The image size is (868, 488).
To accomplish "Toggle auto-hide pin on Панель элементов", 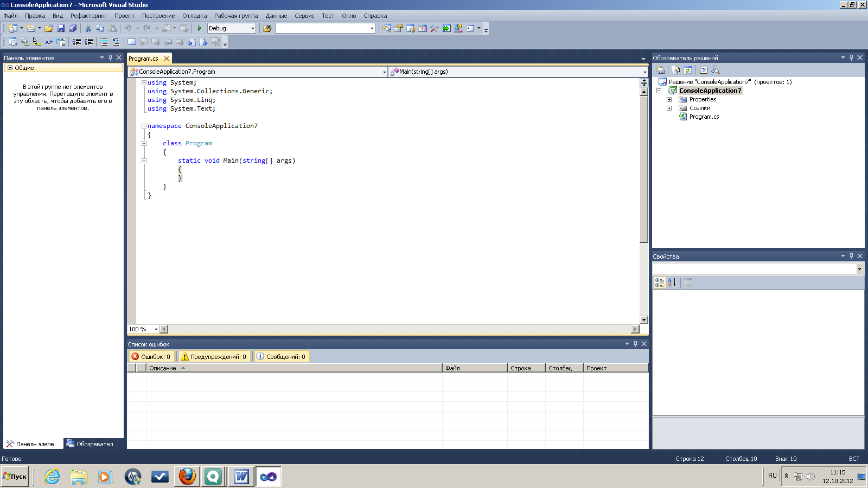I will pyautogui.click(x=110, y=57).
